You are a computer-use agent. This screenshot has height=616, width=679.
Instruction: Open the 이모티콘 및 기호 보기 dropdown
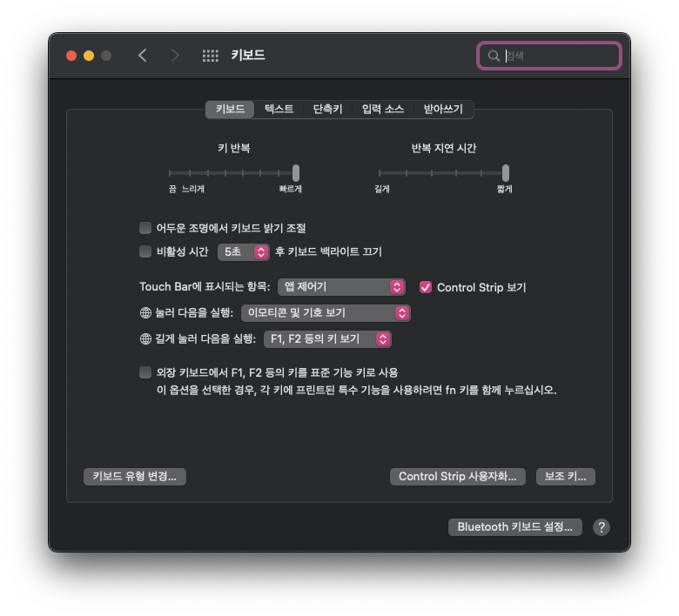[326, 313]
